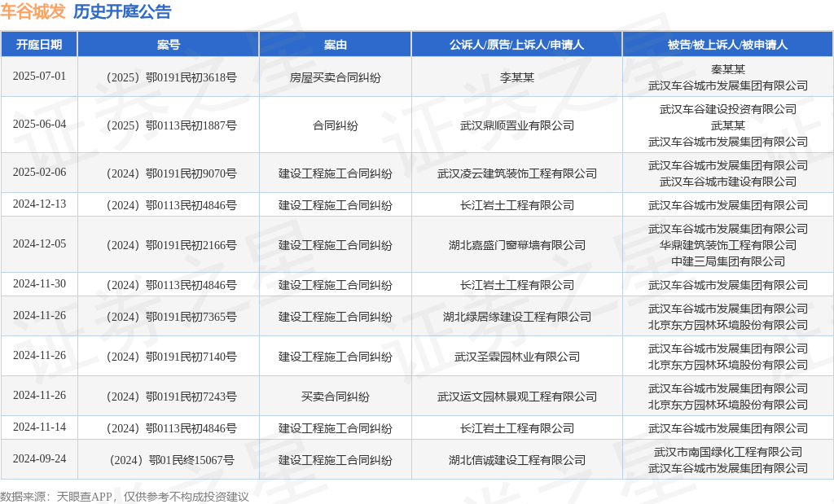This screenshot has height=504, width=834.
Task: Select defendant 秦某某
Action: (x=727, y=69)
